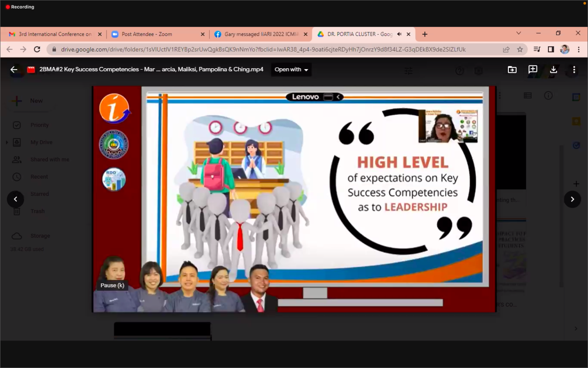
Task: Download the video file
Action: click(553, 70)
